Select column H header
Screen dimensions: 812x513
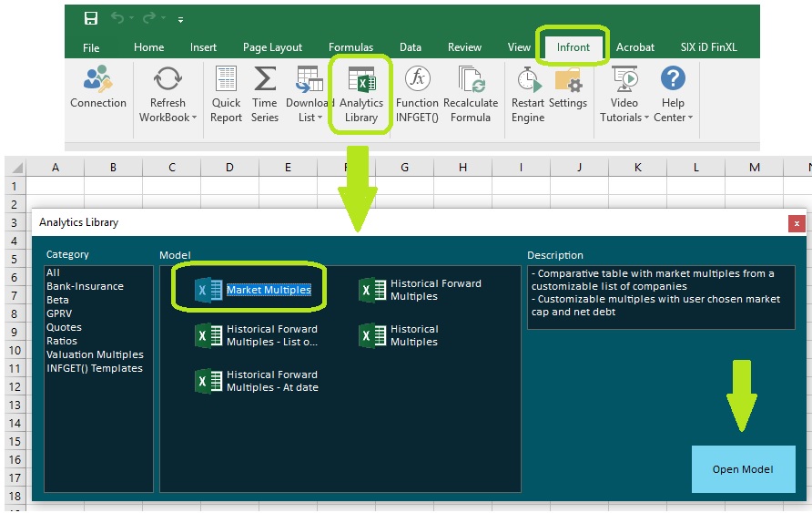point(462,168)
